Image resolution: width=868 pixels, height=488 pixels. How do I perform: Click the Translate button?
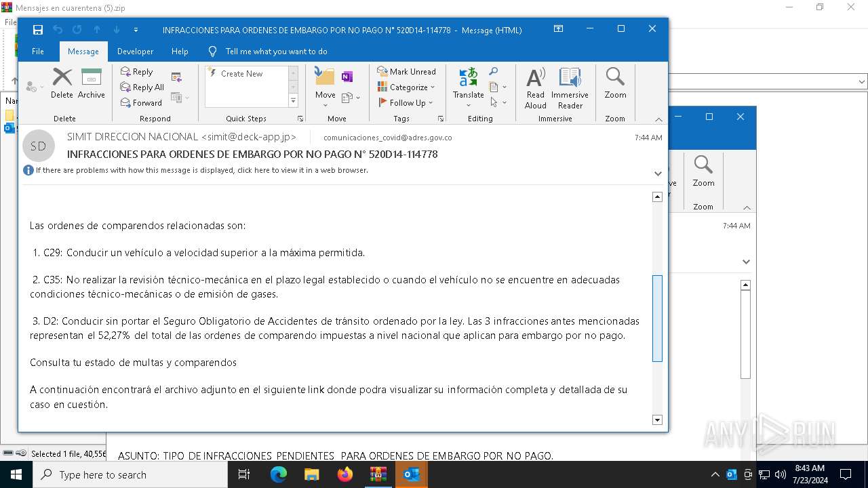(x=468, y=87)
